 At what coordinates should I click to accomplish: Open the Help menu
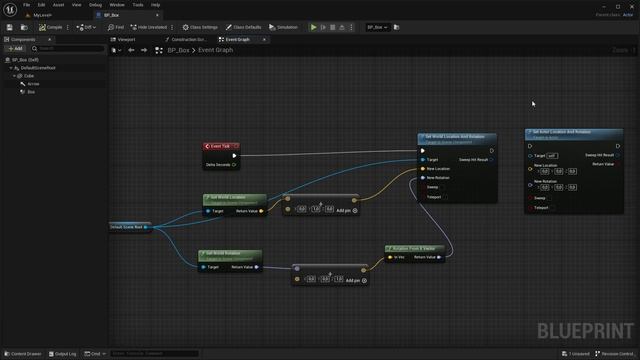(x=155, y=5)
